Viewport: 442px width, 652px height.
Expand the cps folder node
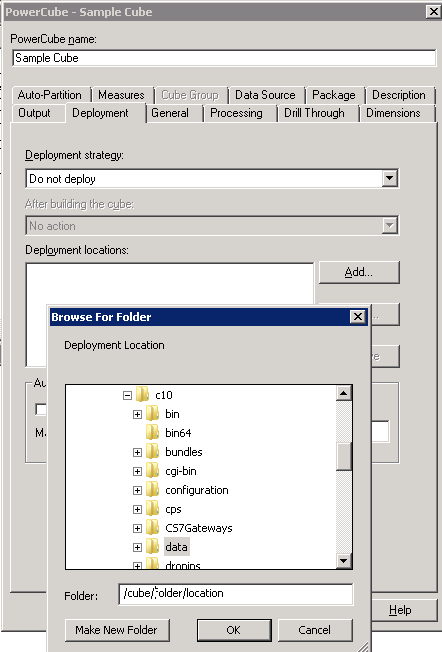point(137,509)
